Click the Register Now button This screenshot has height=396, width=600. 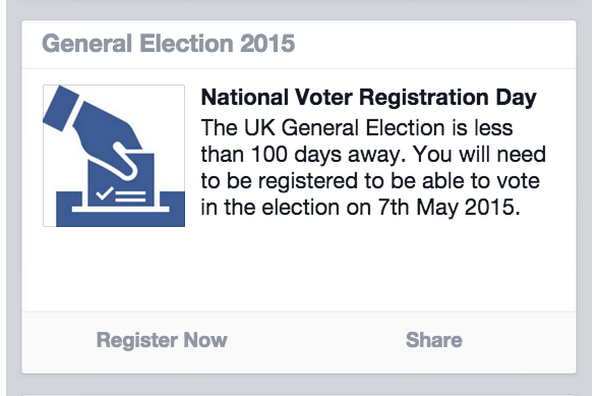(x=162, y=340)
